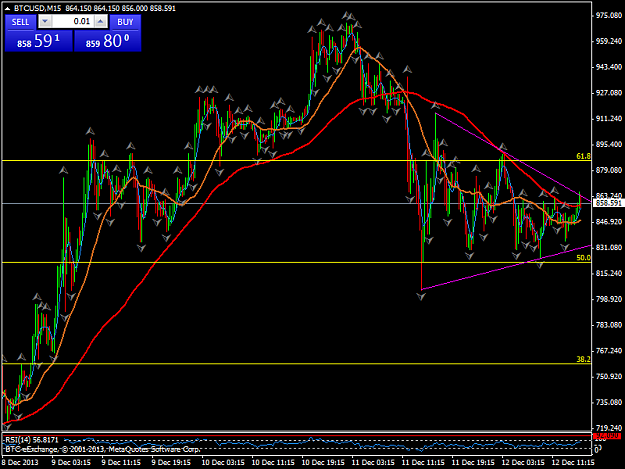
Task: Click the OHLC values 864.150 864.150 856.000 858.591
Action: coord(120,8)
